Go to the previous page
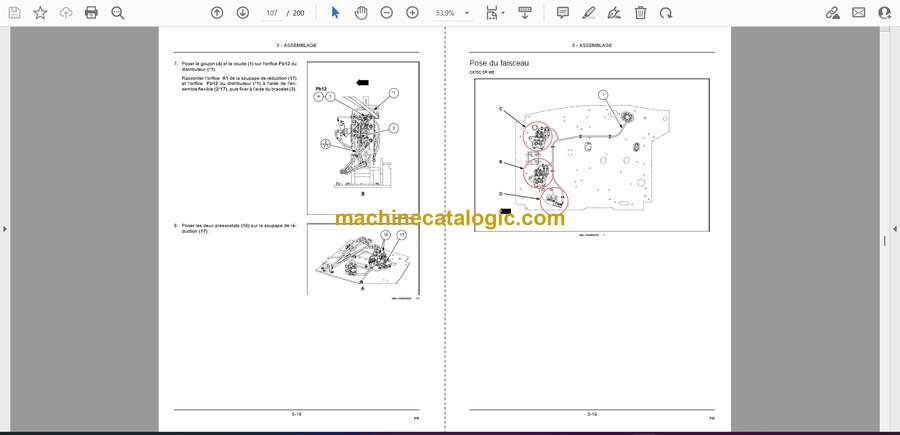Viewport: 900px width, 435px height. [217, 13]
